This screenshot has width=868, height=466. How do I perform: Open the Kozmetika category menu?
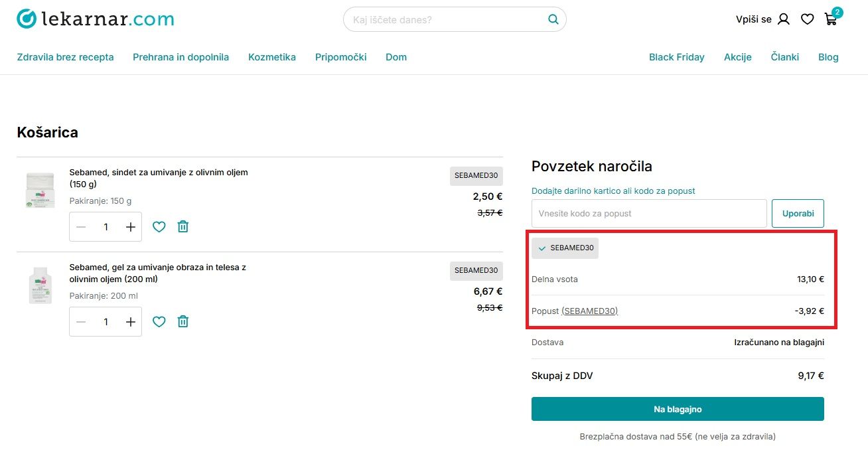point(272,57)
